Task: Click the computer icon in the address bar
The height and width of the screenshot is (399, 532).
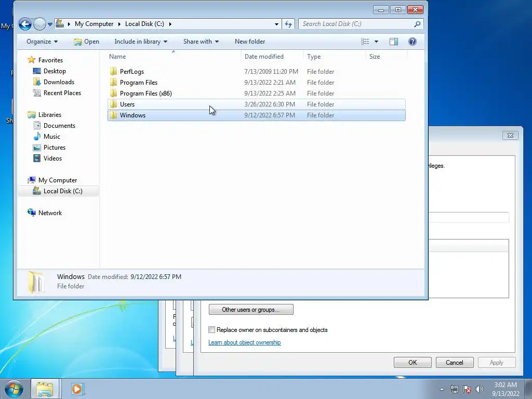Action: (x=60, y=24)
